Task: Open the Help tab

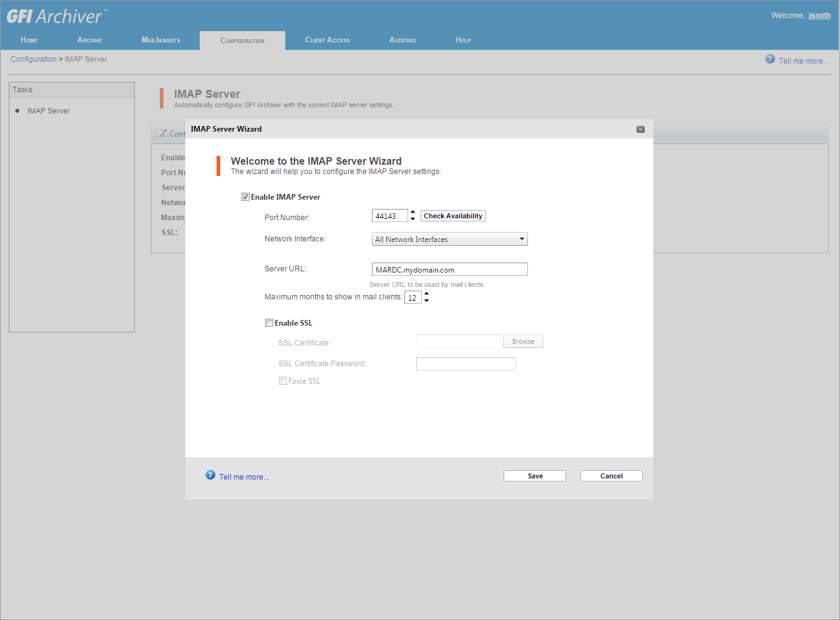Action: click(463, 40)
